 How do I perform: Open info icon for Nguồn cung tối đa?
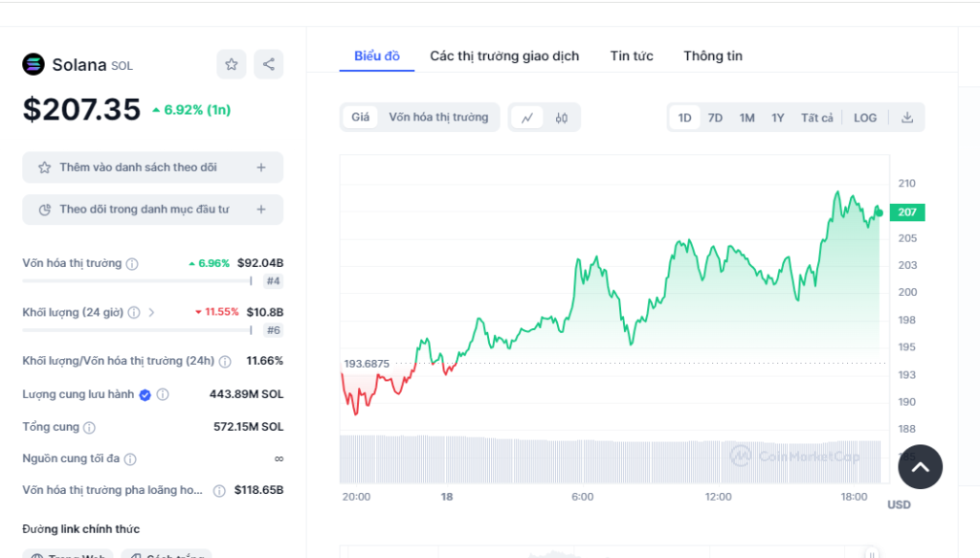(x=130, y=459)
